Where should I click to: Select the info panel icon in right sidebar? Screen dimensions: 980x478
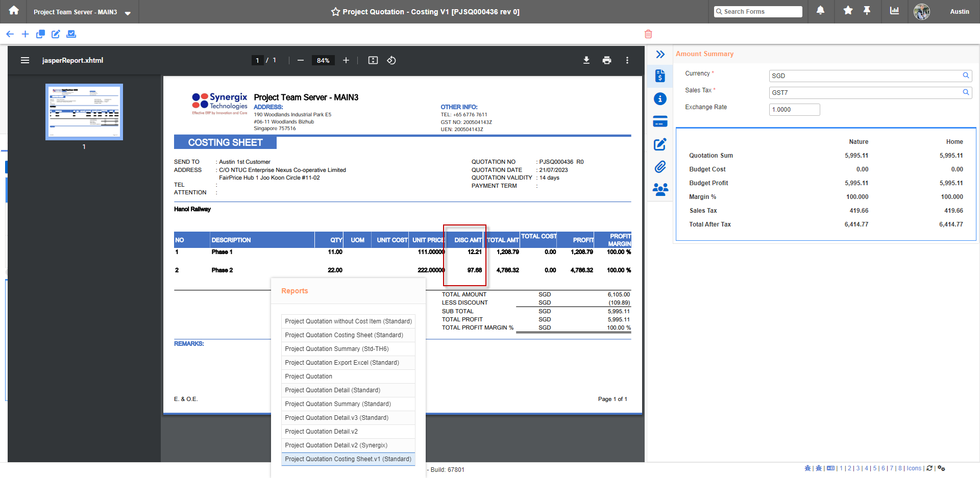[660, 98]
